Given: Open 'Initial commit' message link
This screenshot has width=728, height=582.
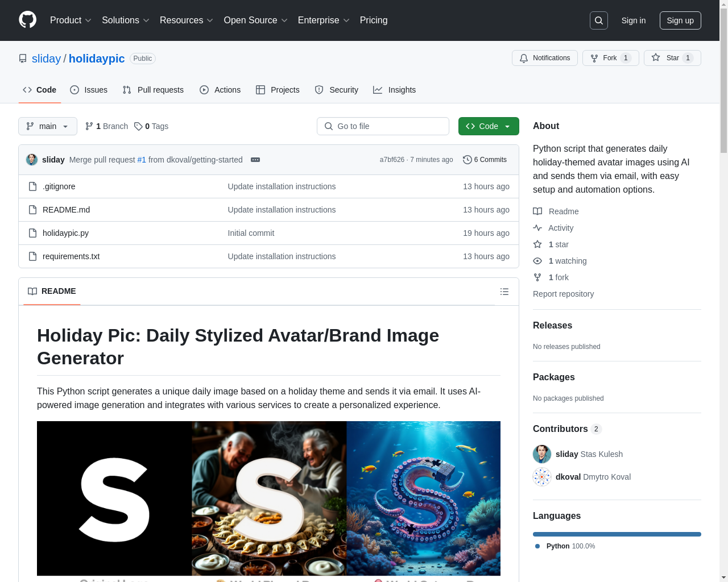Looking at the screenshot, I should (251, 233).
